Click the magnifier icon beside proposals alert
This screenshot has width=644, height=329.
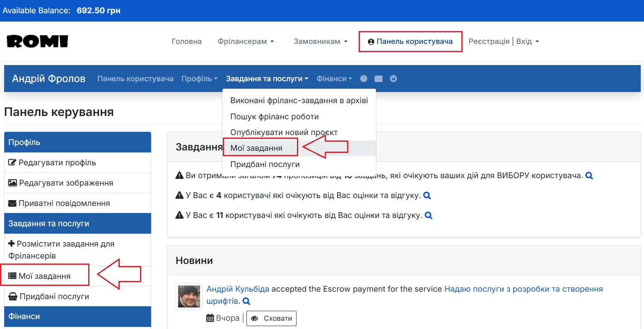point(589,175)
